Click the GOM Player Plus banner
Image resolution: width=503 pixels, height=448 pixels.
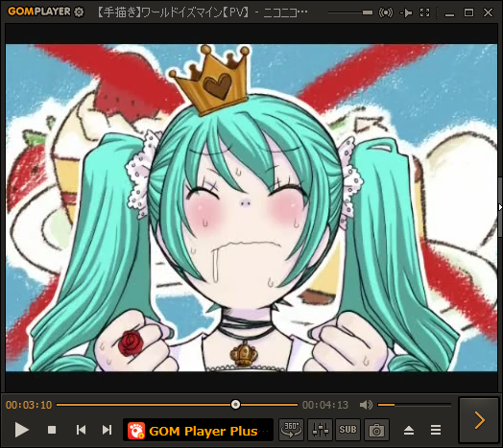[198, 430]
